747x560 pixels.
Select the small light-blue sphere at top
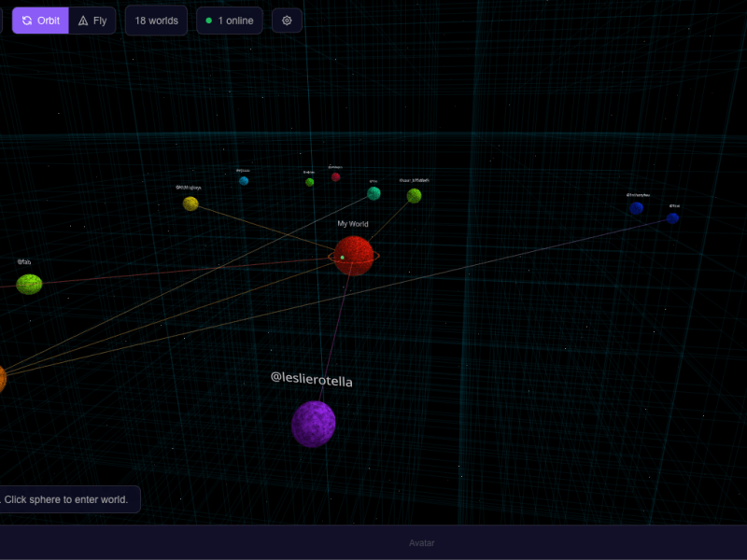tap(244, 181)
